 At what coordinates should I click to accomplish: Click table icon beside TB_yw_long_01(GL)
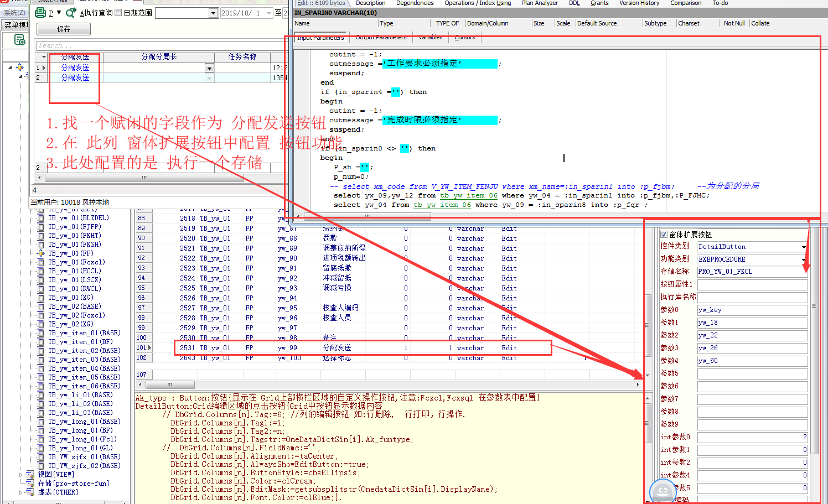(41, 448)
